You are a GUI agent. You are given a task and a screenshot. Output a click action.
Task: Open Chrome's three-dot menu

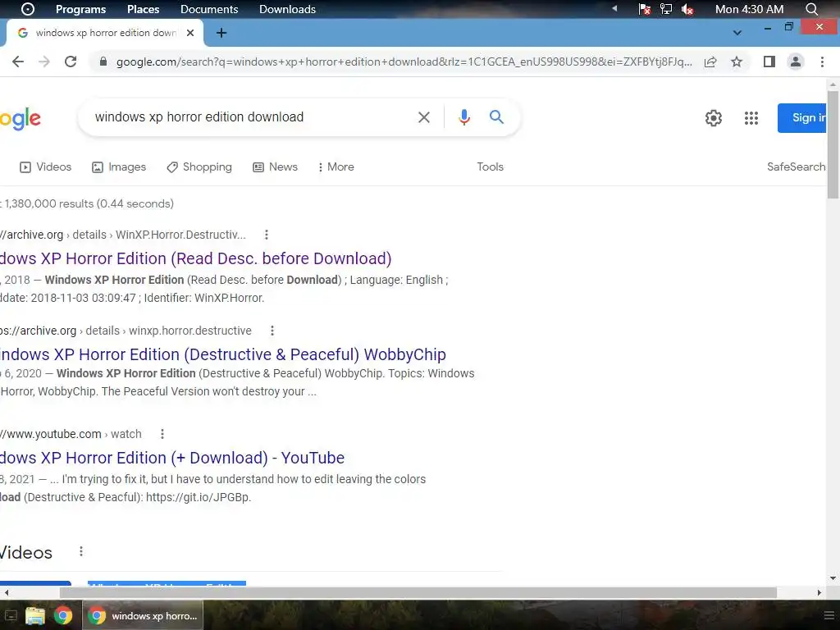(x=822, y=62)
